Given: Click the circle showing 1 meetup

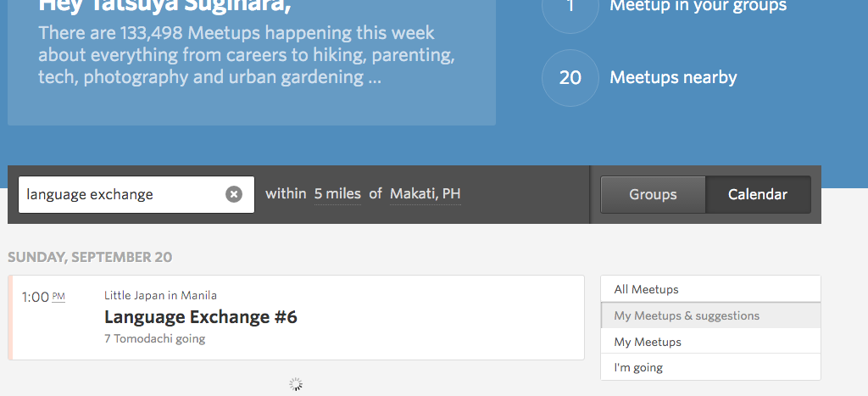Looking at the screenshot, I should [x=570, y=8].
